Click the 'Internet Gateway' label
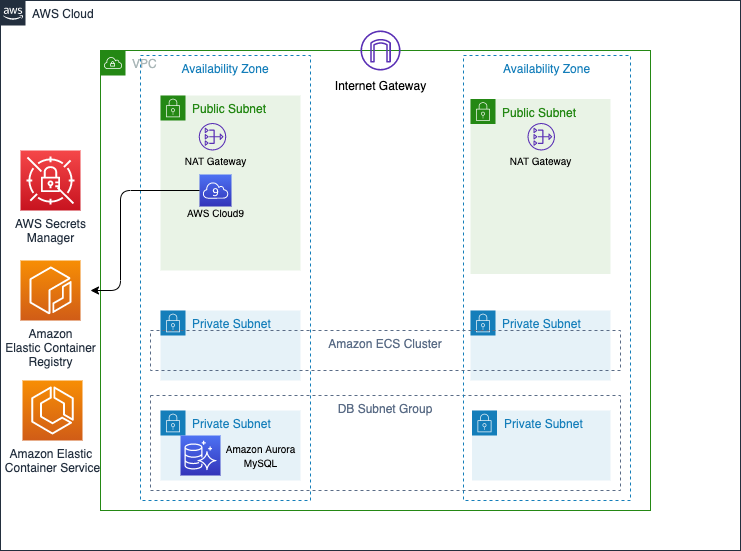 pyautogui.click(x=380, y=86)
